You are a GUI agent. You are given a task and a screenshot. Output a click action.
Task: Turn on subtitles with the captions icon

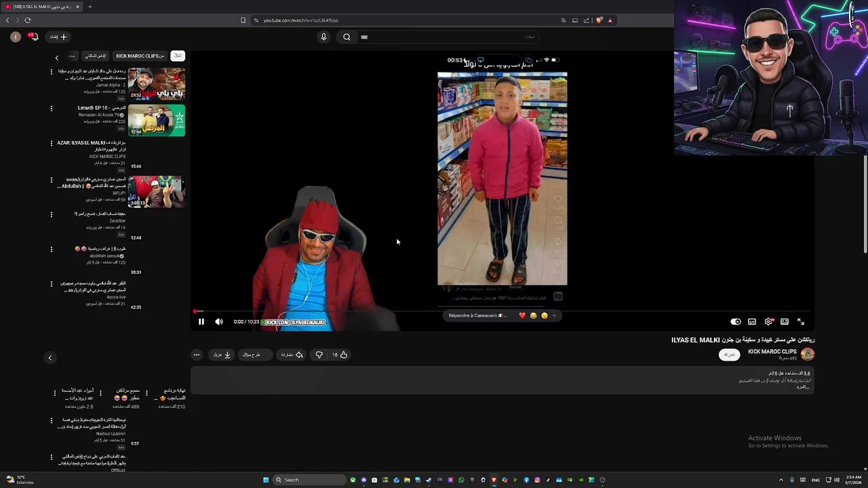coord(752,322)
